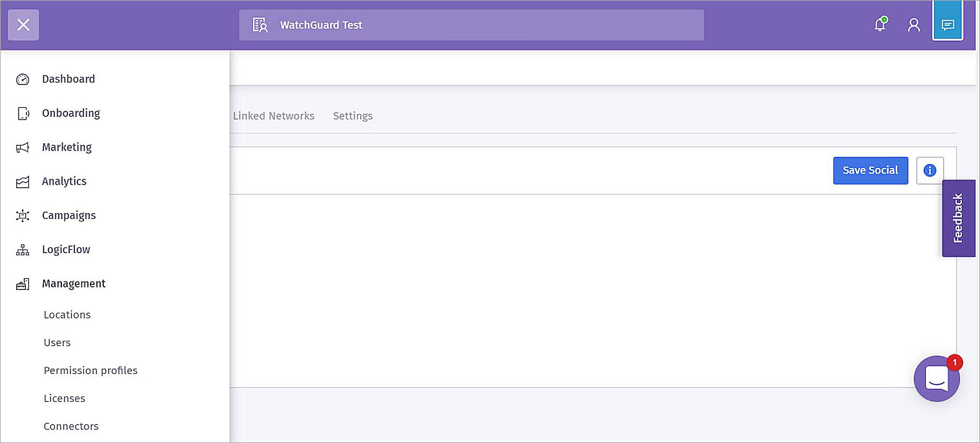Open the user account profile icon
The width and height of the screenshot is (980, 443).
pyautogui.click(x=914, y=25)
